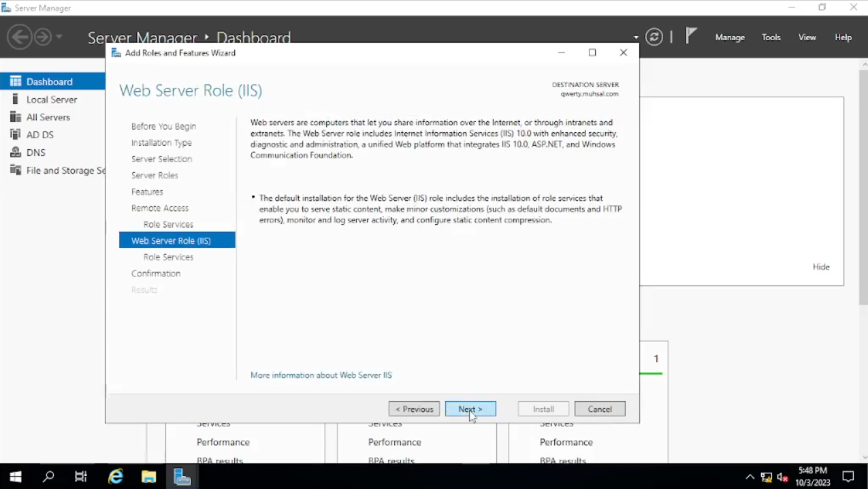Screen dimensions: 868x489
Task: Open Internet Explorer from the taskbar
Action: [116, 477]
